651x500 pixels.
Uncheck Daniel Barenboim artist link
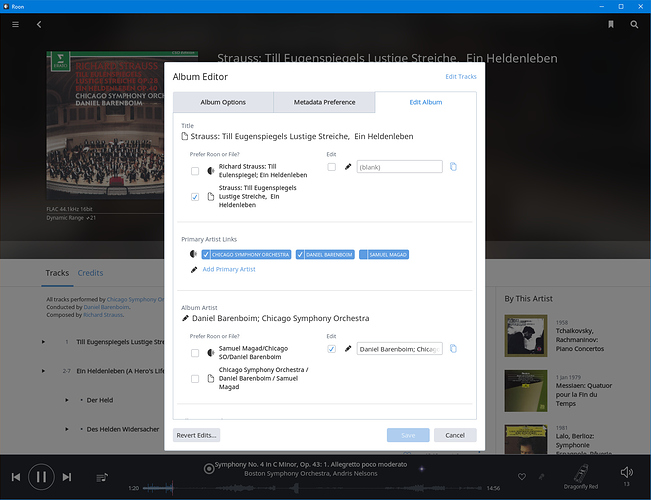tap(300, 255)
